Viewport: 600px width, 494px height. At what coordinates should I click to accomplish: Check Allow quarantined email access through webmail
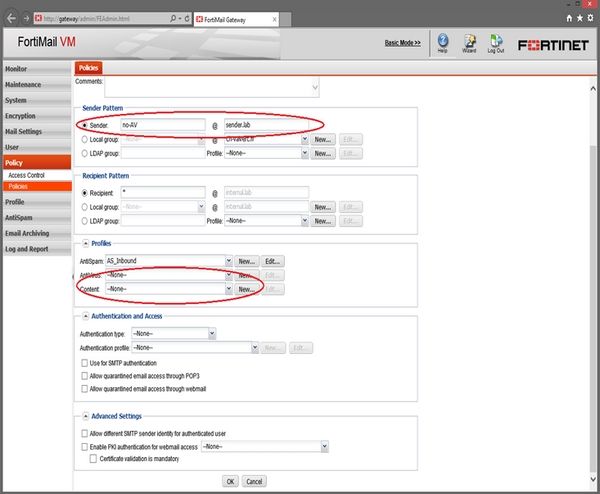pos(85,389)
